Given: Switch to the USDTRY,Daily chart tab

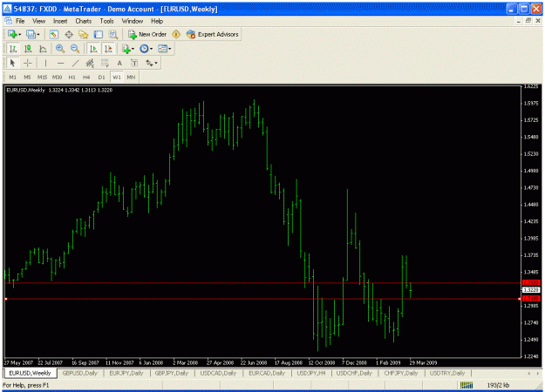Looking at the screenshot, I should [447, 373].
